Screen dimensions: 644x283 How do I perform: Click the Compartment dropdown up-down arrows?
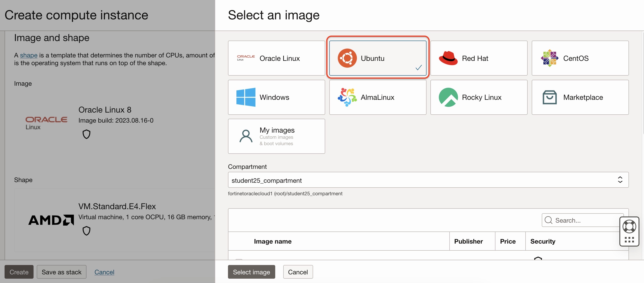pos(620,180)
